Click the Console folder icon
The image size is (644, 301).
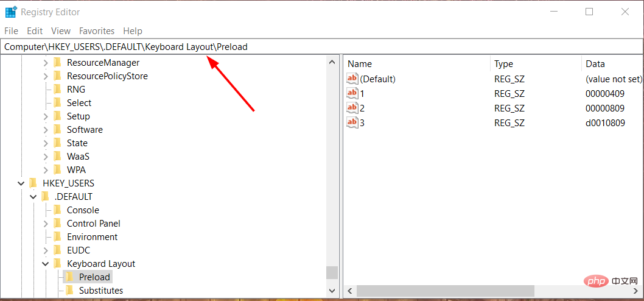coord(58,210)
